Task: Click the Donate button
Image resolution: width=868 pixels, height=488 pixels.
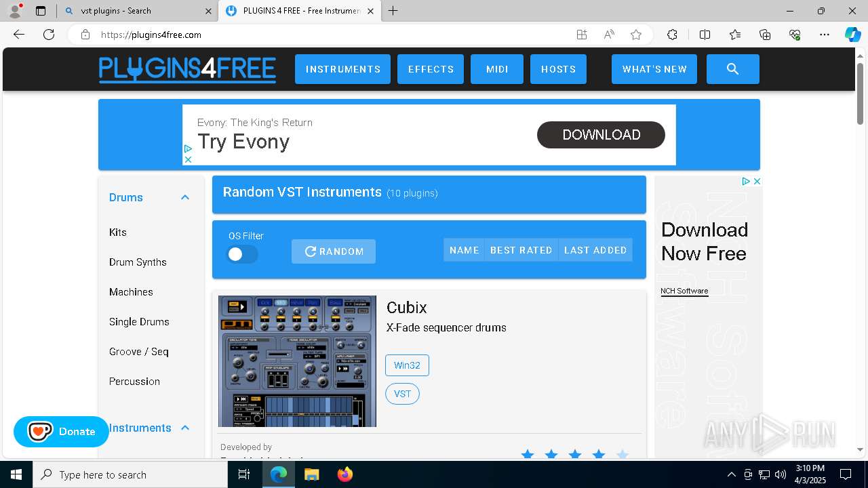Action: 61,432
